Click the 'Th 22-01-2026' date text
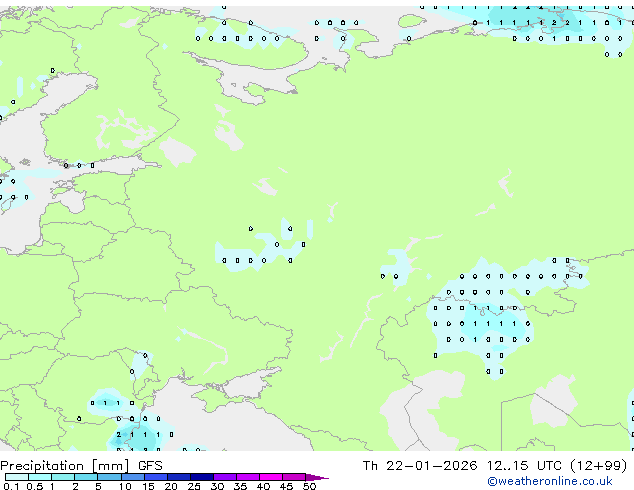 pyautogui.click(x=420, y=466)
